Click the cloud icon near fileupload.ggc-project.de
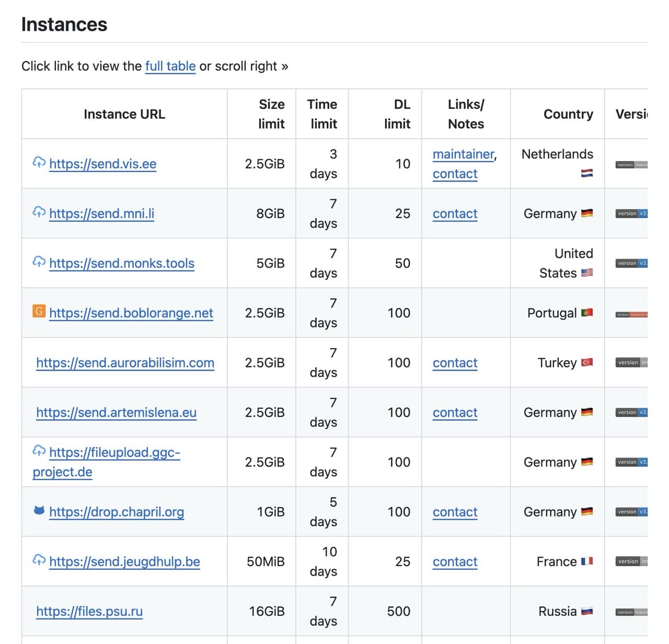 (39, 450)
